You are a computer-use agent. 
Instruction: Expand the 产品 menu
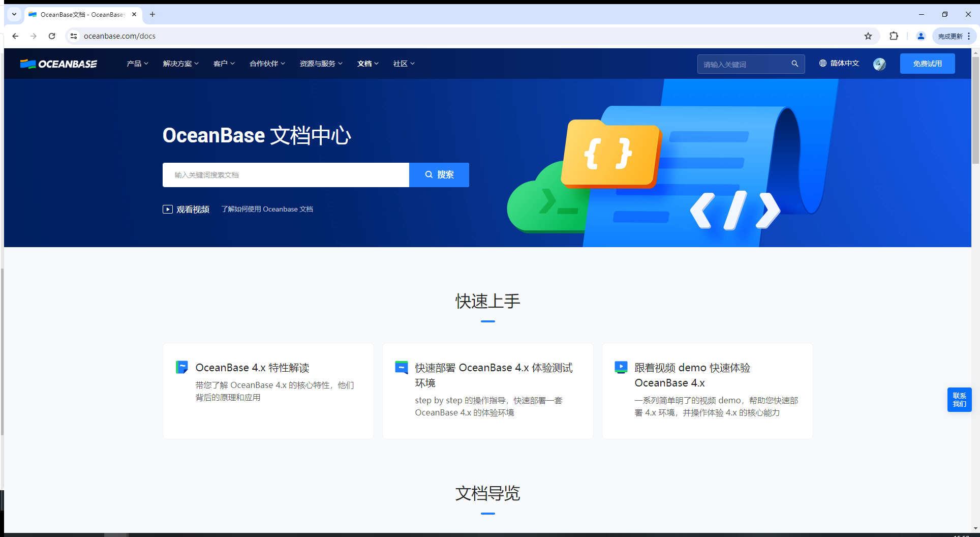[137, 64]
